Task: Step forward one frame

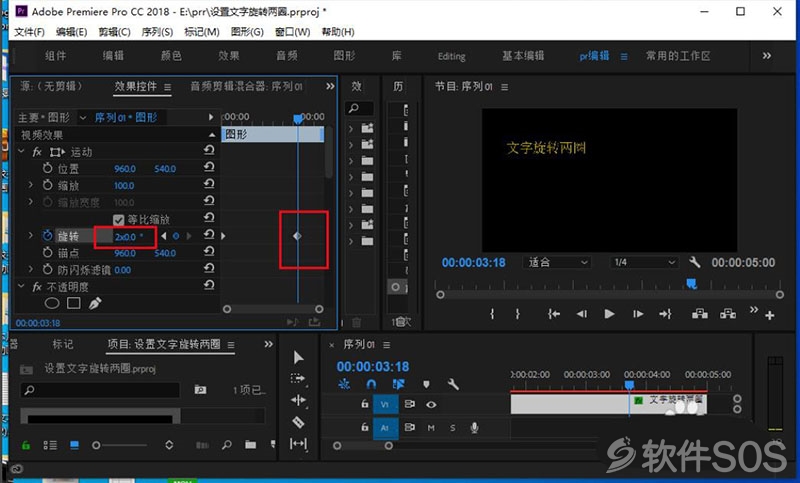Action: click(x=638, y=314)
